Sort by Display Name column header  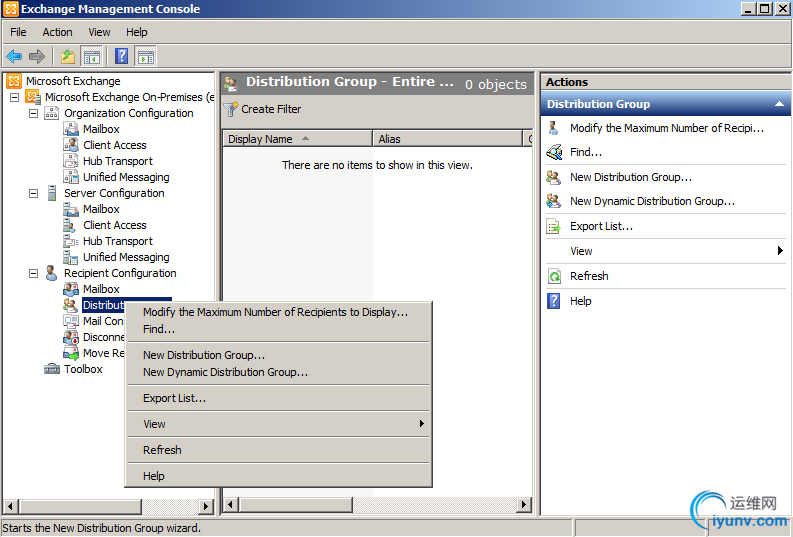pos(297,139)
